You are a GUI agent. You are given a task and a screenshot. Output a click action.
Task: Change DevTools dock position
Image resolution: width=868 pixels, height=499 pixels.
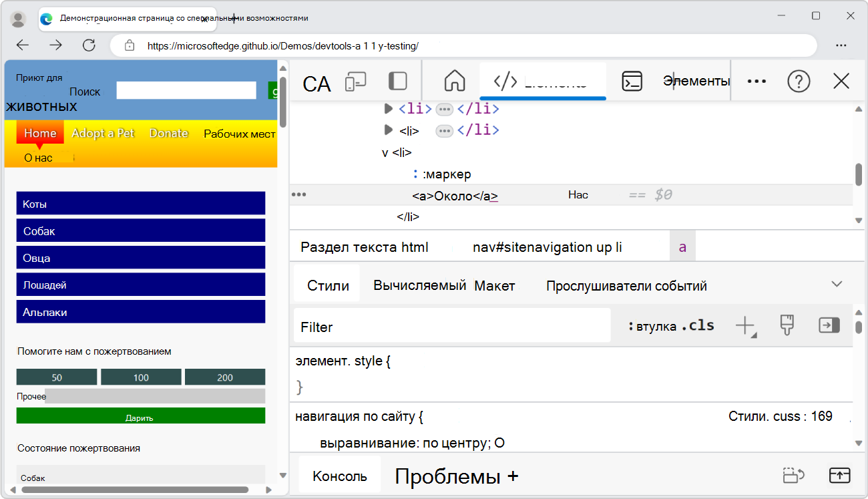point(398,81)
